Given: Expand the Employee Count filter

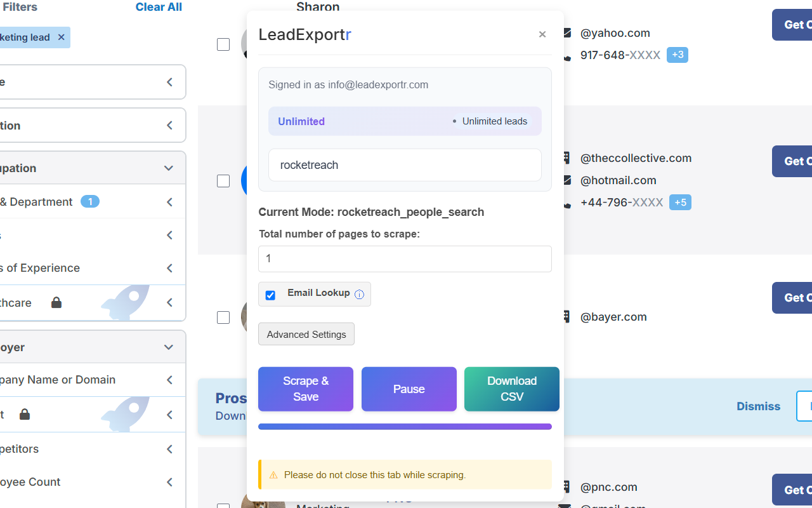Looking at the screenshot, I should point(169,482).
